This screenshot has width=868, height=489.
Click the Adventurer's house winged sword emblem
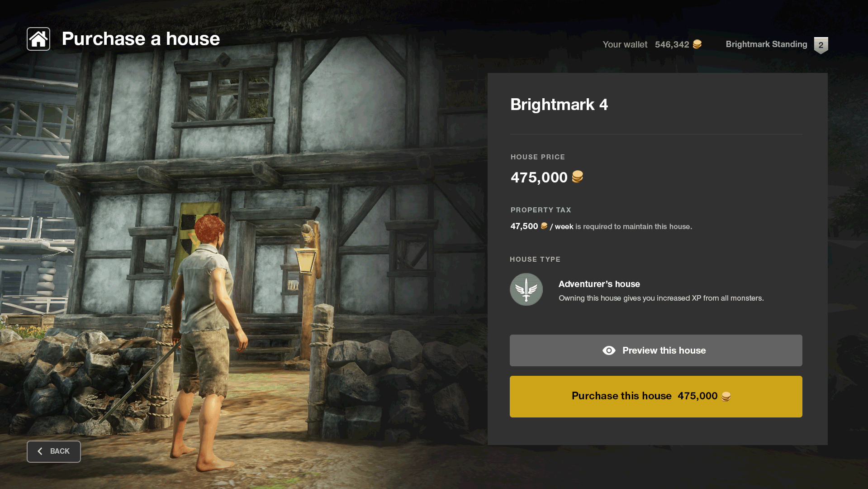pyautogui.click(x=526, y=289)
